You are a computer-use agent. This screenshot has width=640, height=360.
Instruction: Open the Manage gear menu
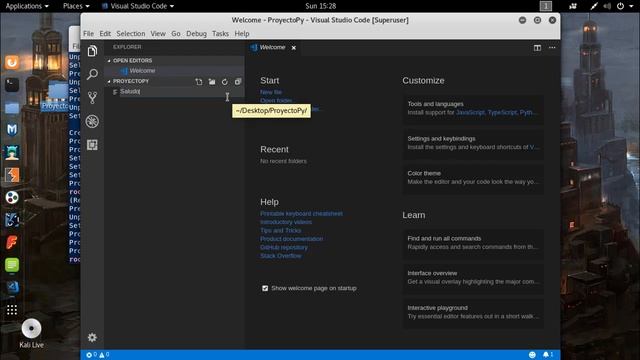pos(92,338)
